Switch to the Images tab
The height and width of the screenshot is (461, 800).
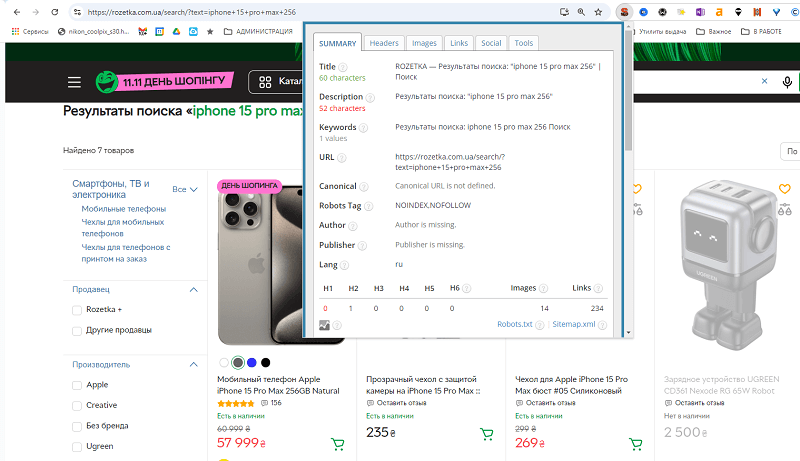(424, 43)
